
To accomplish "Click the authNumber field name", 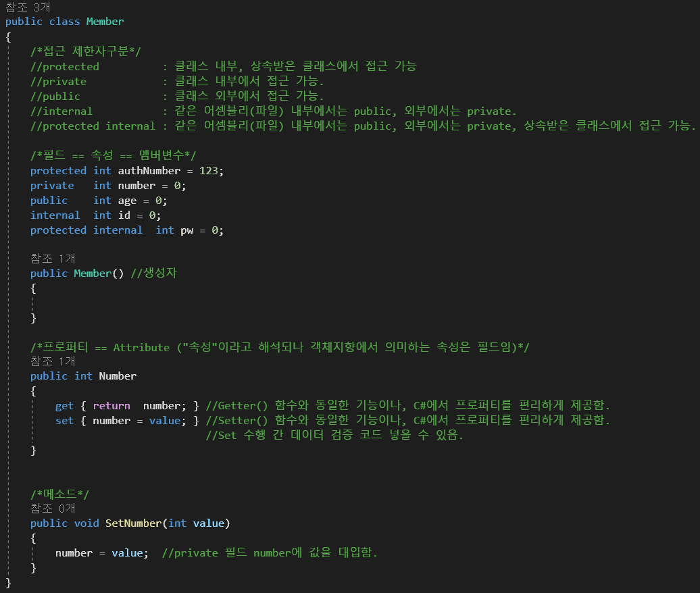I will pyautogui.click(x=149, y=171).
